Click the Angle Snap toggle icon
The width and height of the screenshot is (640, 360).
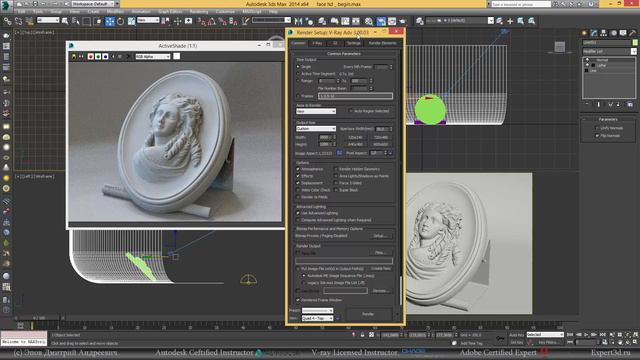point(211,21)
